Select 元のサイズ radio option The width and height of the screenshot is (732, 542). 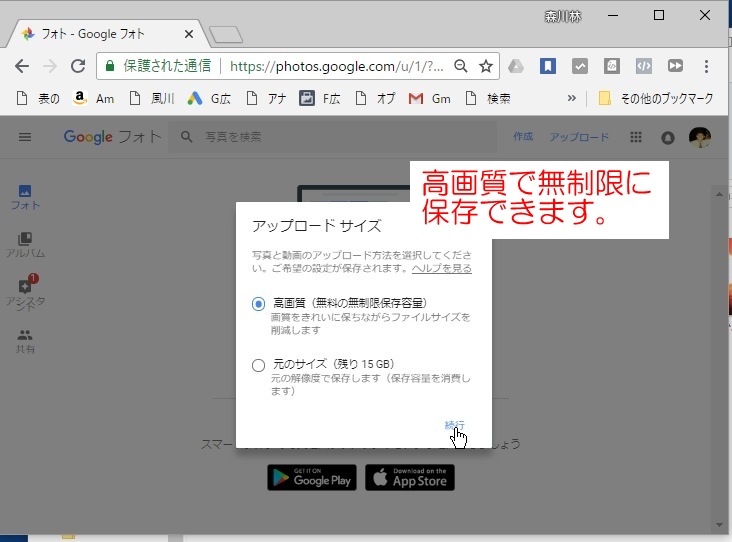pos(258,365)
